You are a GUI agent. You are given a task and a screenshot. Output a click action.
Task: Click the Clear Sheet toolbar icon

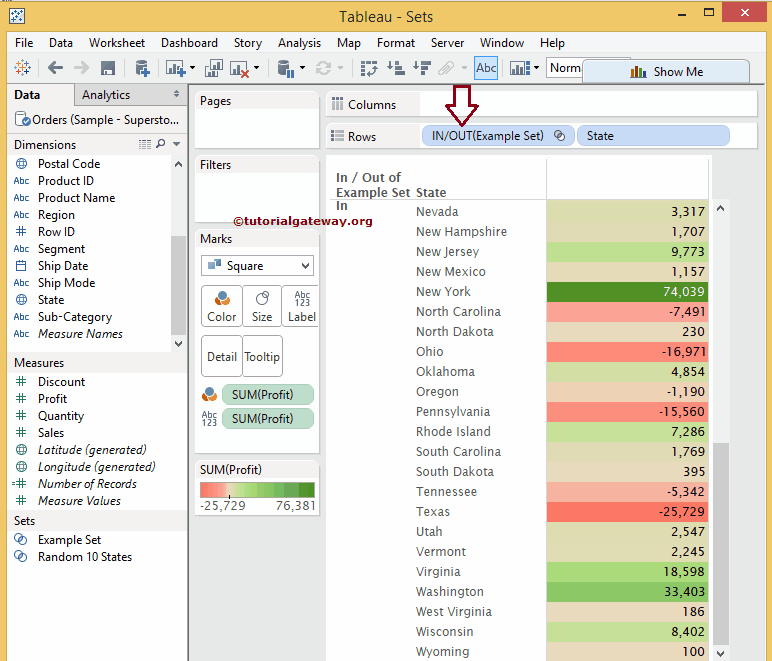click(239, 68)
